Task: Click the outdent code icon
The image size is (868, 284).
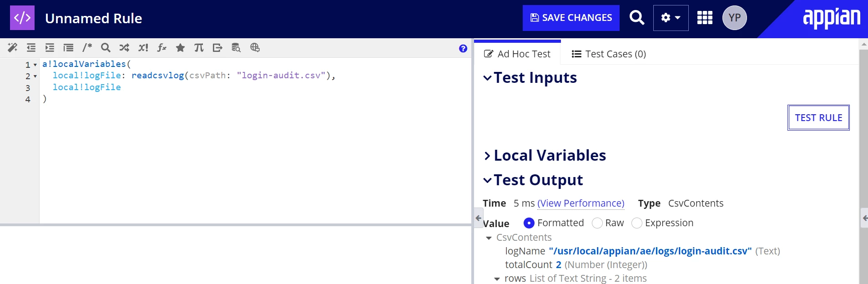Action: 31,48
